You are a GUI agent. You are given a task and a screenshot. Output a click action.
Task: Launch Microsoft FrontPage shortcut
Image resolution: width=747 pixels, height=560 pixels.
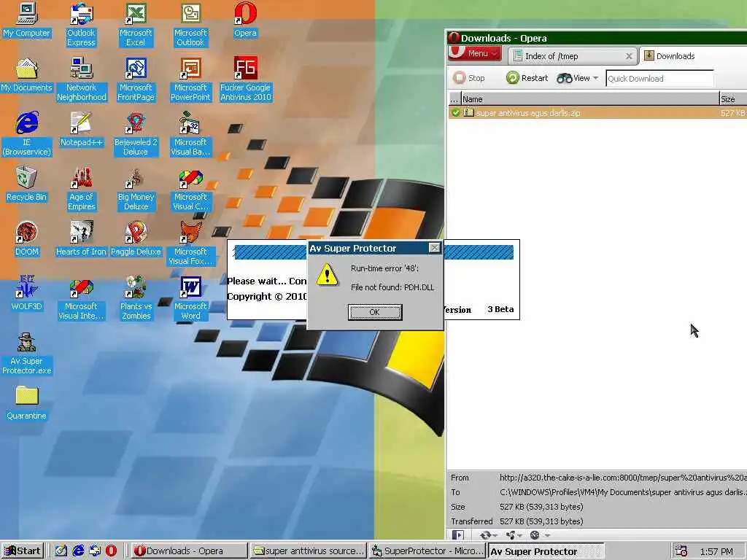point(136,79)
